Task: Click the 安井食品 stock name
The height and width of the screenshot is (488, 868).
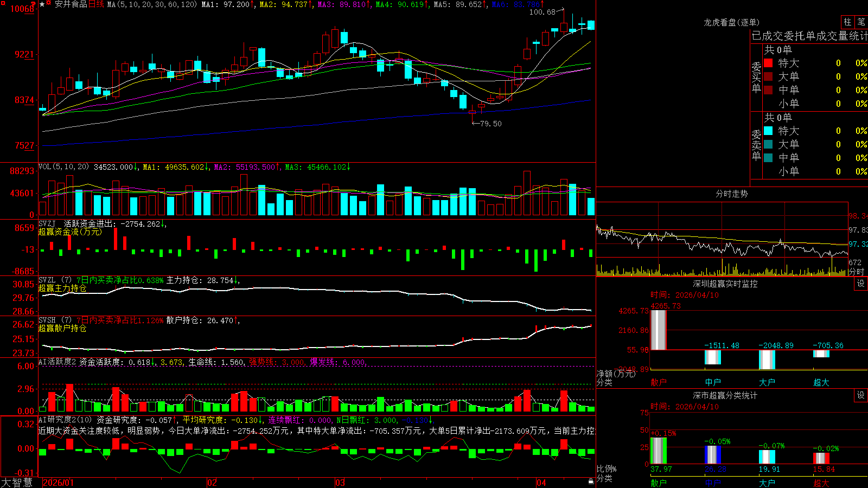Action: 71,4
